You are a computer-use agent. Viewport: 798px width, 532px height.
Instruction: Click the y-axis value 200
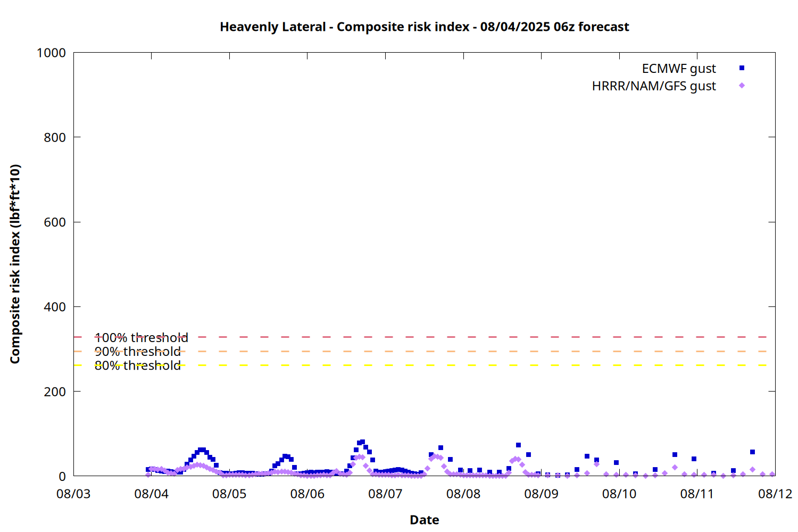[55, 392]
